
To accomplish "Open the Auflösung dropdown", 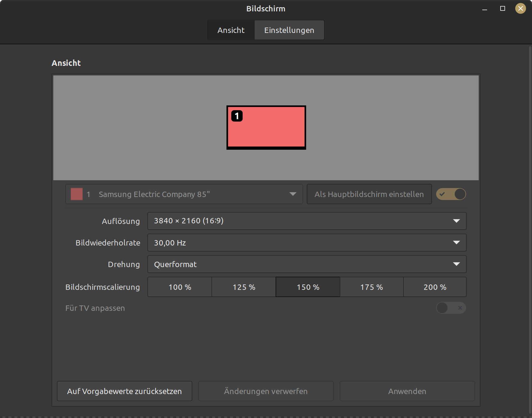I will (307, 221).
